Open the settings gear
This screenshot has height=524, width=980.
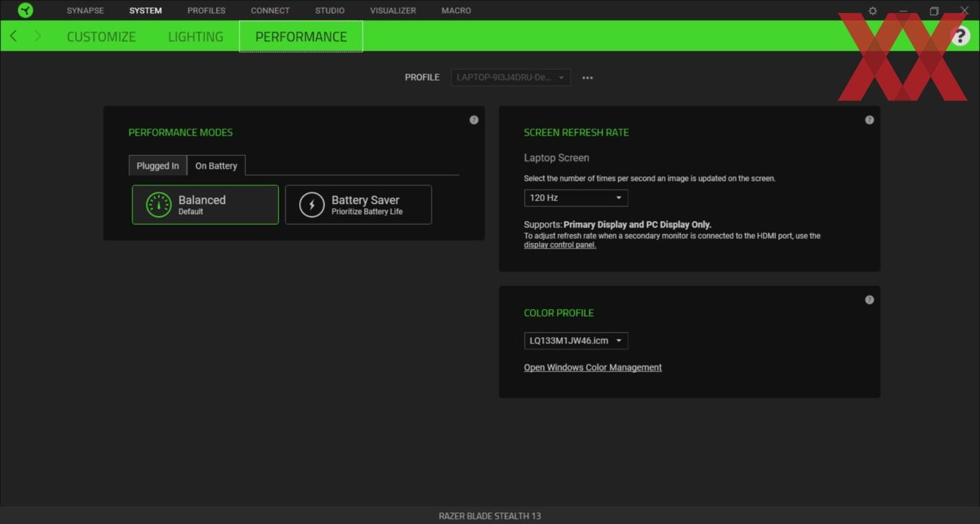tap(873, 11)
